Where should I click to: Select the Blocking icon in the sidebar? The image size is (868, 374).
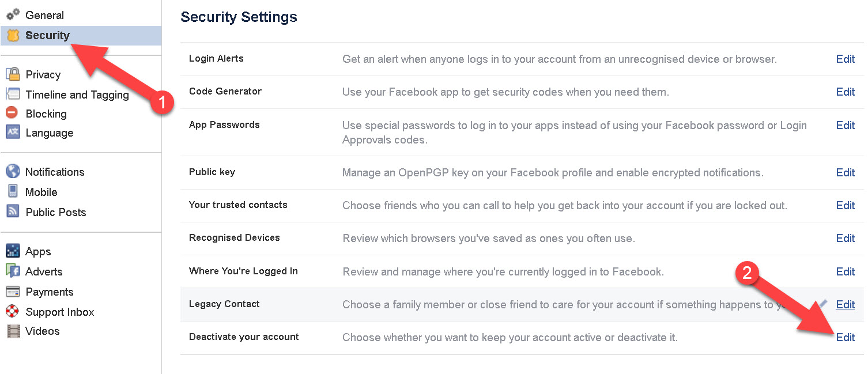click(x=14, y=114)
